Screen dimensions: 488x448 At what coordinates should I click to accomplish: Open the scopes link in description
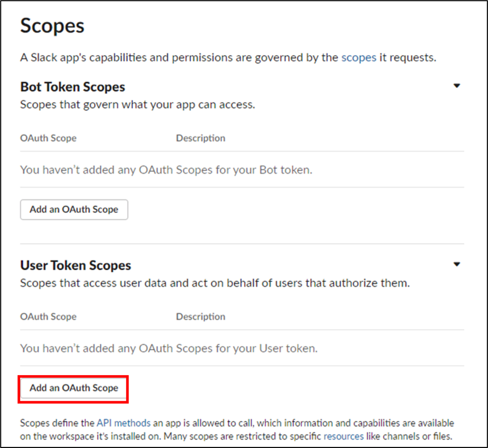(359, 58)
